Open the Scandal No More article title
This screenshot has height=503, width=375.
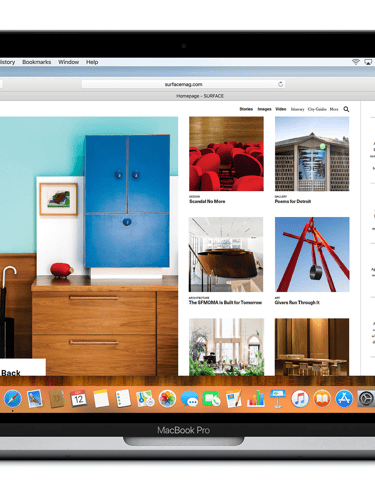click(x=207, y=201)
